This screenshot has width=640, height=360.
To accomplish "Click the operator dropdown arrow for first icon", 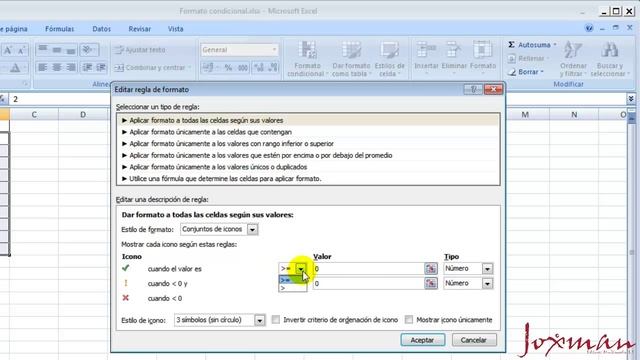I will point(301,269).
